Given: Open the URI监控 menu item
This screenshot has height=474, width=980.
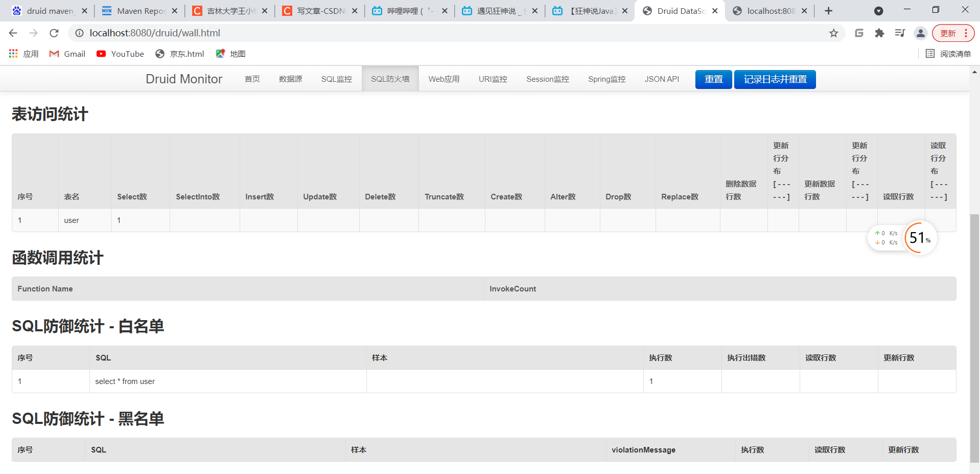Looking at the screenshot, I should (493, 79).
